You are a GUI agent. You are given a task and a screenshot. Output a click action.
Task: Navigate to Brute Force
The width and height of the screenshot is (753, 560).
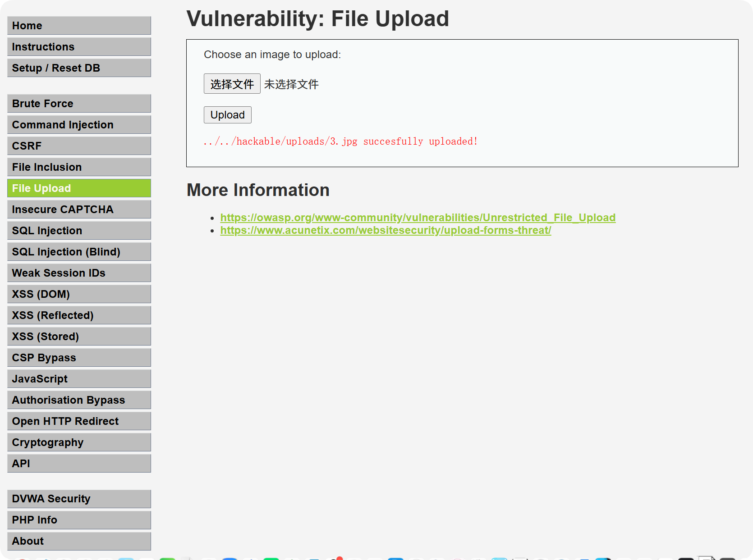[79, 104]
